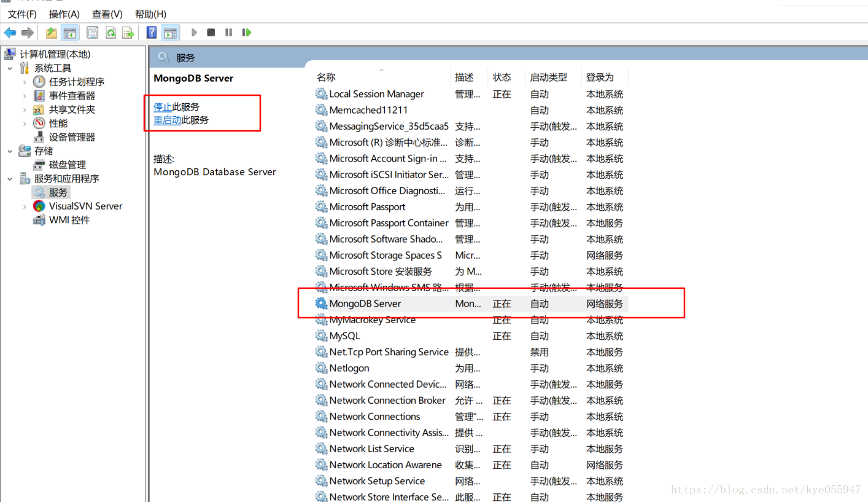868x502 pixels.
Task: Select the 性能 gauge icon in tree
Action: click(39, 124)
